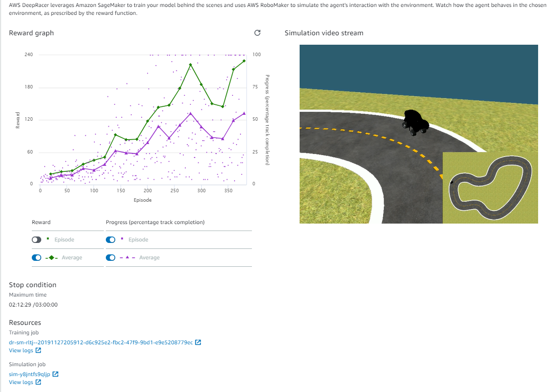Click external link icon beside sim-y8jntfs9qljp
The width and height of the screenshot is (556, 392).
[x=56, y=374]
